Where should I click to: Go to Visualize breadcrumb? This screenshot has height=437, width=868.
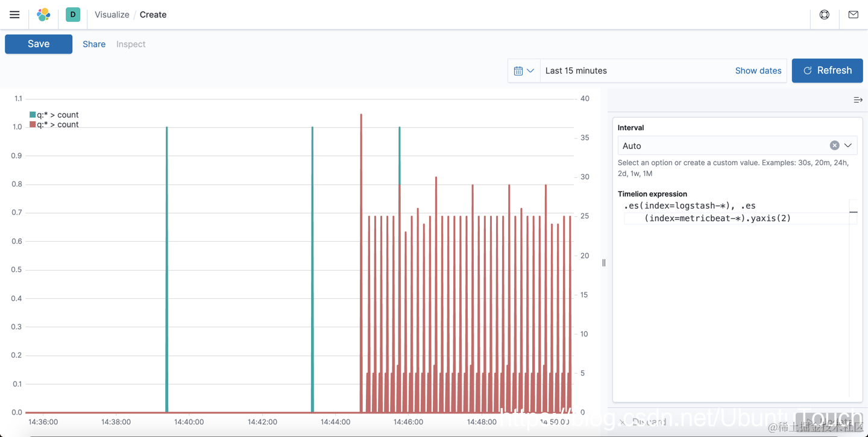click(112, 14)
